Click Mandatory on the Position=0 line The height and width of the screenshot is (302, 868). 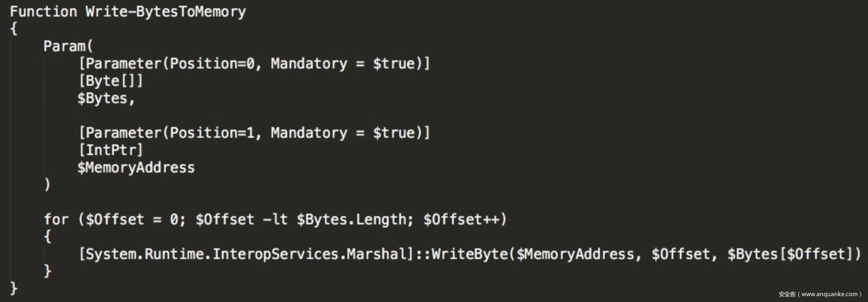(309, 64)
